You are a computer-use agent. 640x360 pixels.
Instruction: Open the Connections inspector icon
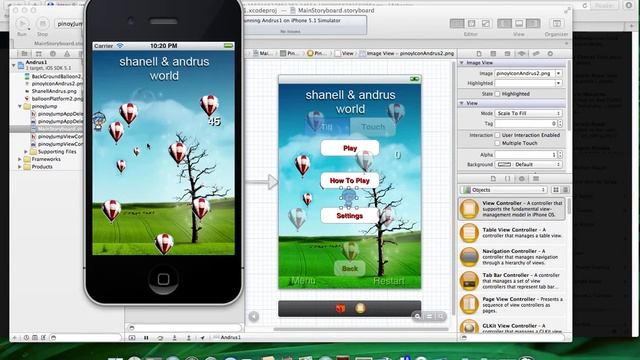click(550, 53)
